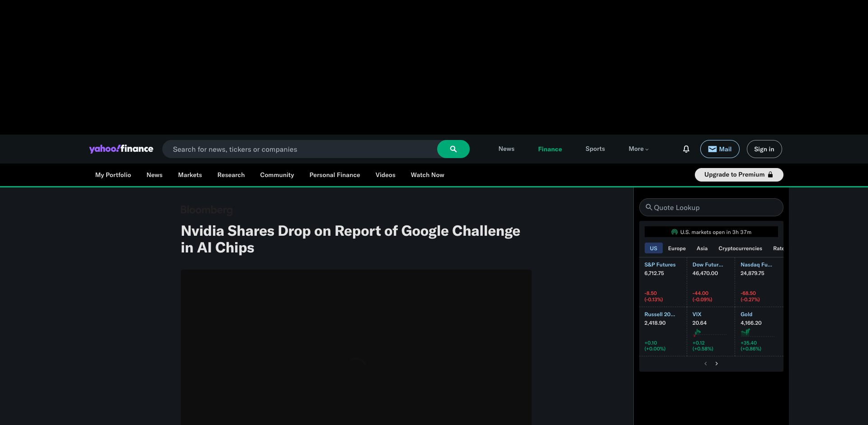Open the More dropdown in the header

638,149
